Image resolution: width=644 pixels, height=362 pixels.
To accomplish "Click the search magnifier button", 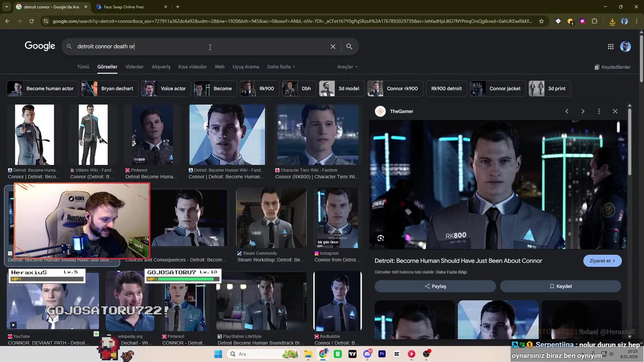I will (349, 46).
